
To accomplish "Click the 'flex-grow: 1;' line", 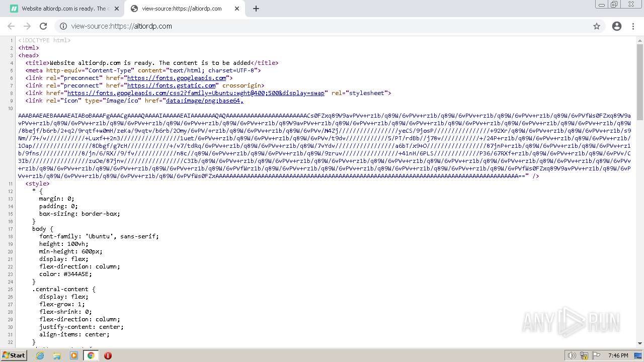I will tap(62, 304).
